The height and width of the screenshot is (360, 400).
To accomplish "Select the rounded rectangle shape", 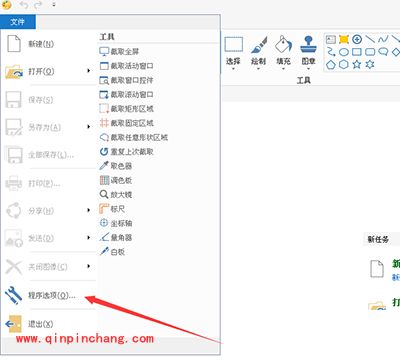I will [370, 52].
